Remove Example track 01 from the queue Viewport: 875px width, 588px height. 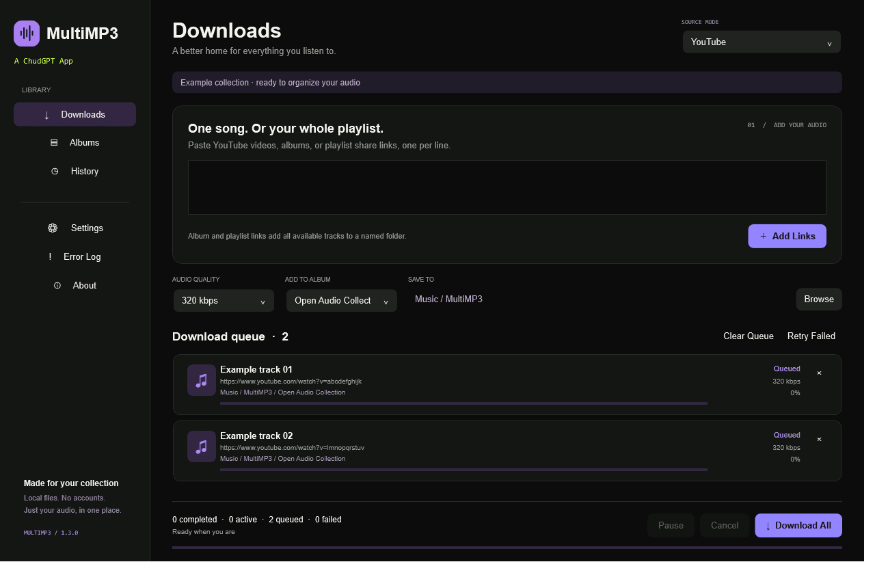tap(820, 373)
